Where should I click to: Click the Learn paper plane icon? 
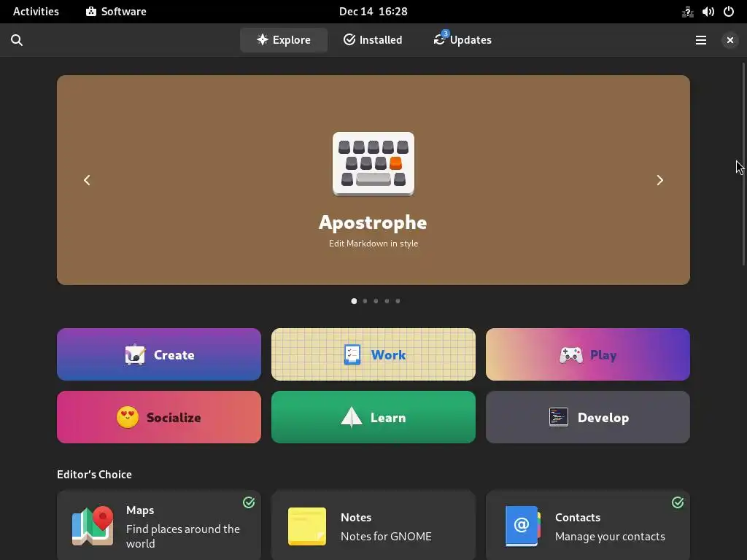point(352,417)
